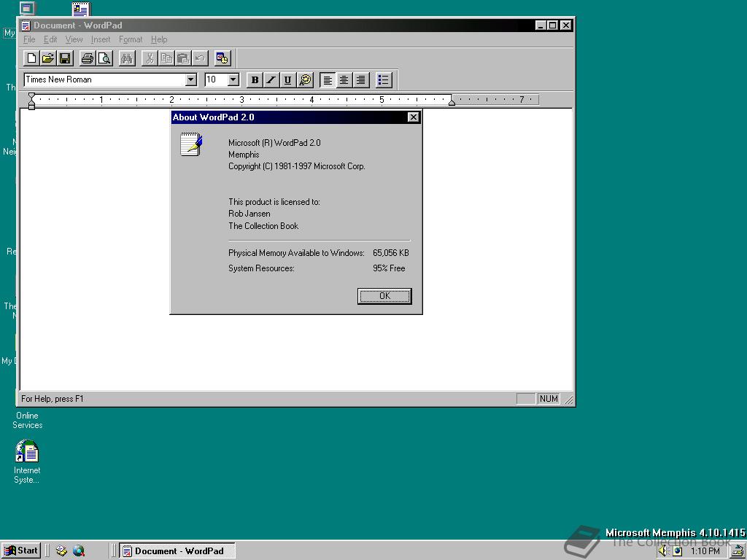
Task: Click the window resize grip in status bar
Action: [568, 400]
